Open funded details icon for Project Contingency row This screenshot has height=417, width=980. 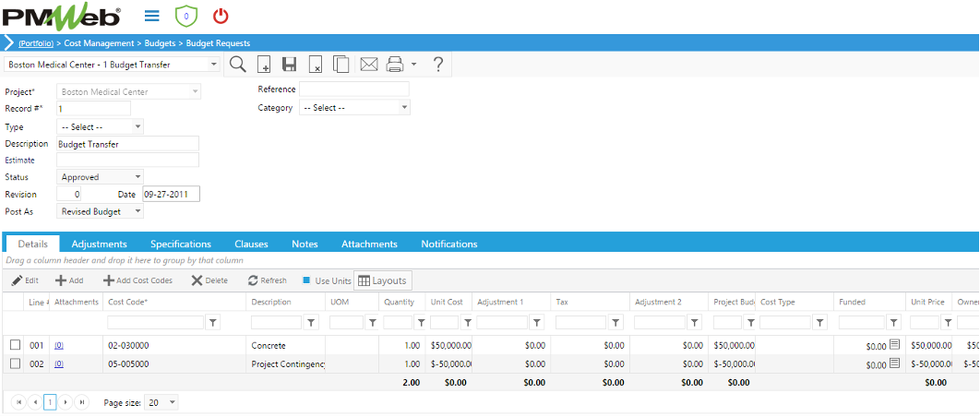(x=894, y=363)
